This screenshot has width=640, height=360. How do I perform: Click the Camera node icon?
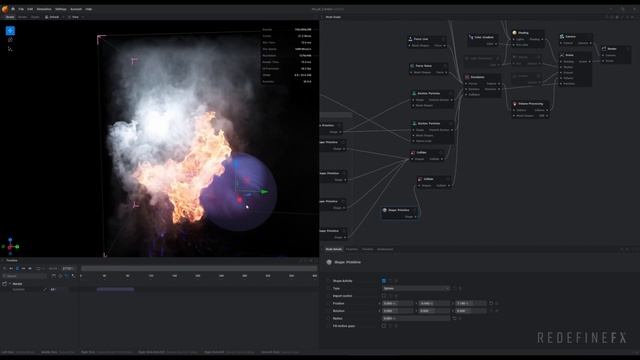tap(562, 36)
